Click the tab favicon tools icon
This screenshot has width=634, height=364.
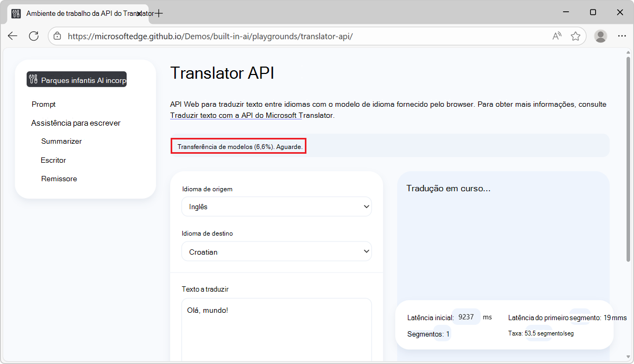pos(16,13)
